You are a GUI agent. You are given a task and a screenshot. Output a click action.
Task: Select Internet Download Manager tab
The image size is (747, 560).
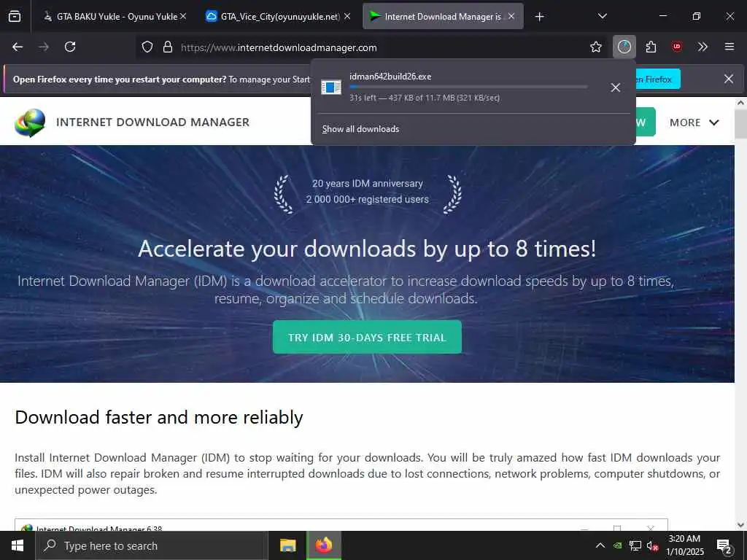click(x=443, y=17)
